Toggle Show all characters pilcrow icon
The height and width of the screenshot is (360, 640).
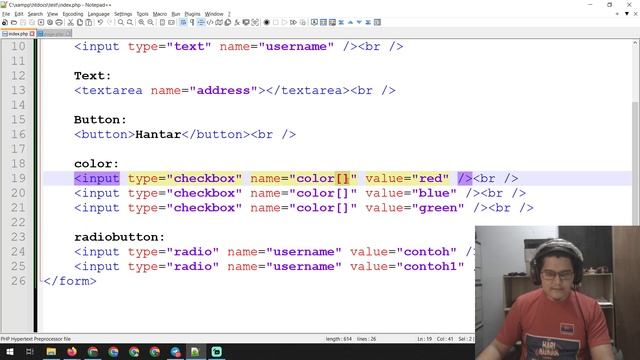(x=192, y=22)
